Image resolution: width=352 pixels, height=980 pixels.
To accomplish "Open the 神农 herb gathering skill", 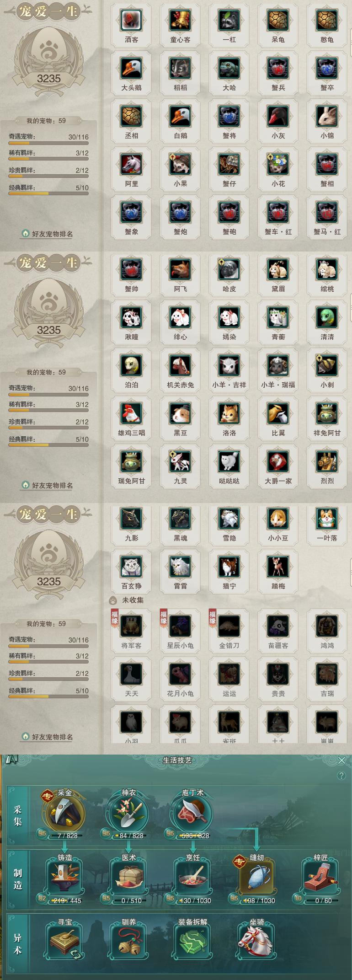I will point(128,814).
